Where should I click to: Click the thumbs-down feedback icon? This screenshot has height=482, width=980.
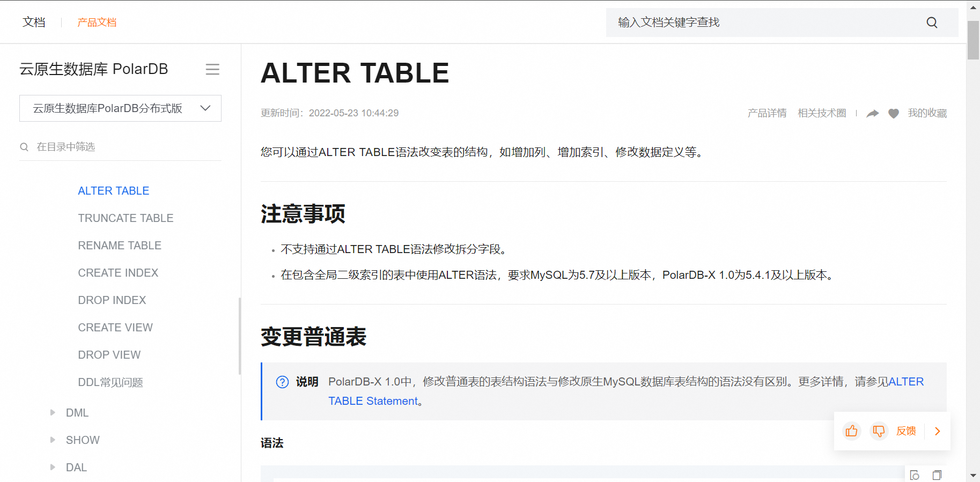pyautogui.click(x=879, y=431)
